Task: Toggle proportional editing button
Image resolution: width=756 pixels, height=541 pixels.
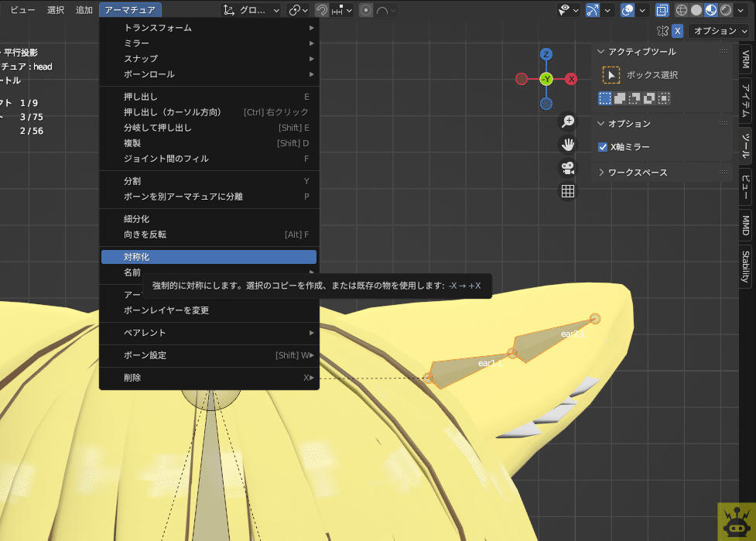Action: [366, 10]
